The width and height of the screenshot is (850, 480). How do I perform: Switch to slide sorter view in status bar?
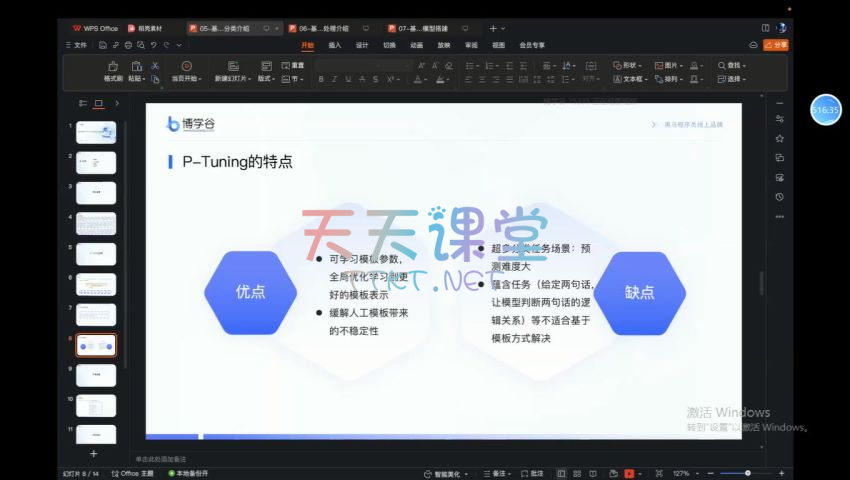577,473
